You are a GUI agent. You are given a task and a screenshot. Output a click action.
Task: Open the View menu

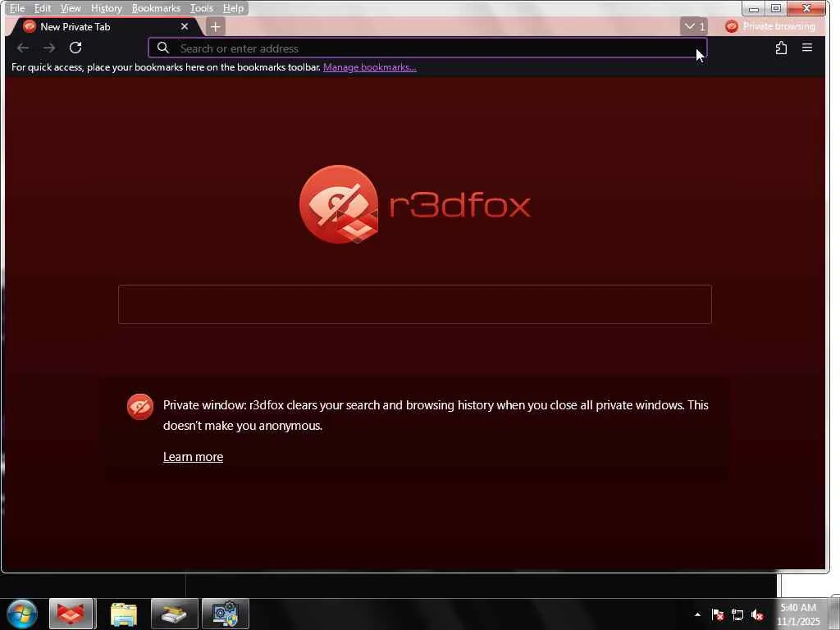coord(71,8)
